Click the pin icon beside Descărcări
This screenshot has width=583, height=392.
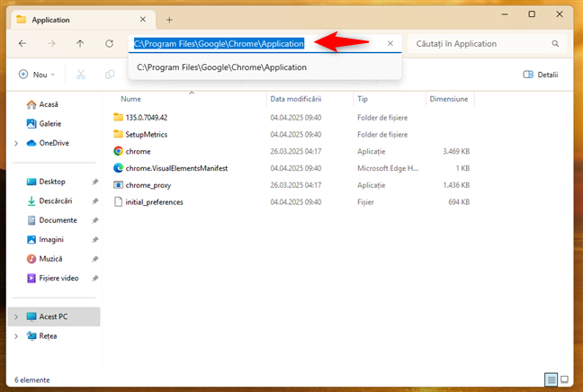(x=95, y=201)
